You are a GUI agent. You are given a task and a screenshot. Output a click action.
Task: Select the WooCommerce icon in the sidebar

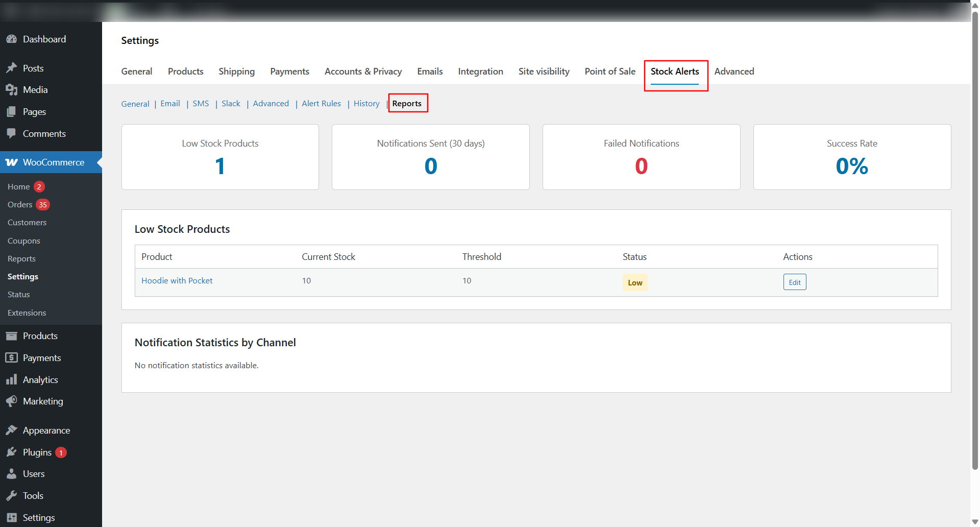(11, 162)
